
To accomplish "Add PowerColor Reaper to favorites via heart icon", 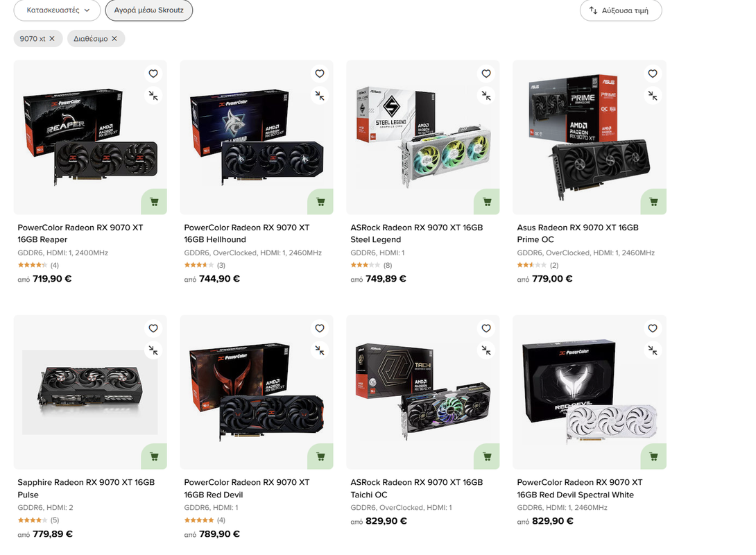I will [153, 74].
